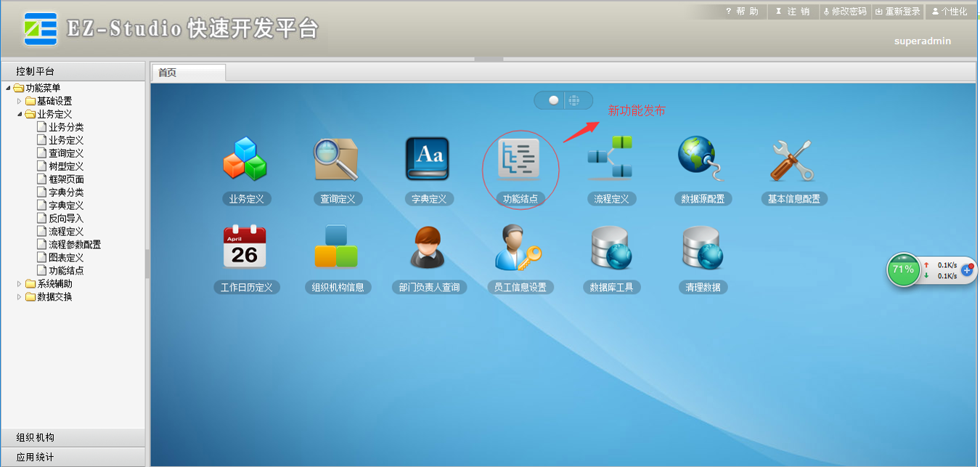Collapse the 功能菜单 root node
This screenshot has height=467, width=980.
click(8, 88)
